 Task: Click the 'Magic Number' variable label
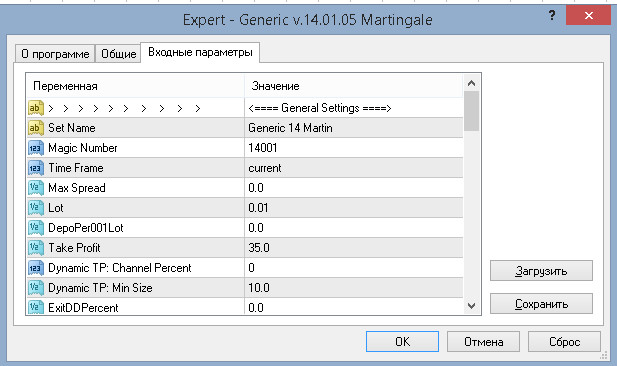click(x=83, y=148)
